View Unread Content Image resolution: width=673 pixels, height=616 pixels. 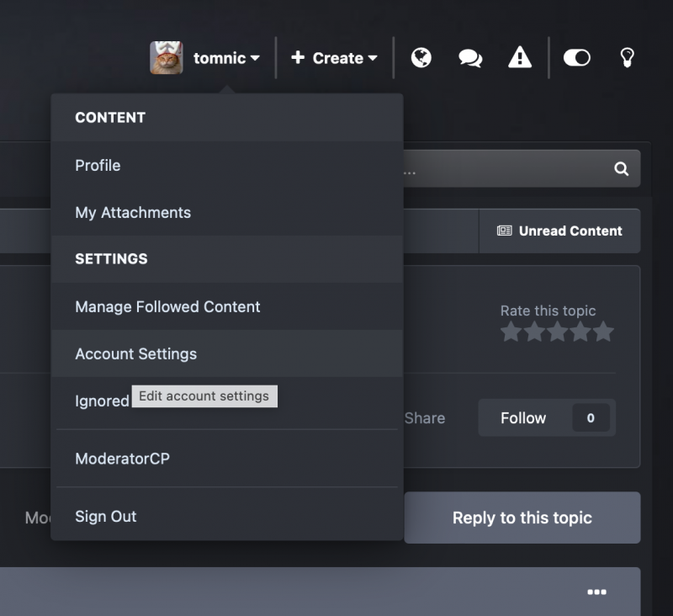pyautogui.click(x=559, y=231)
